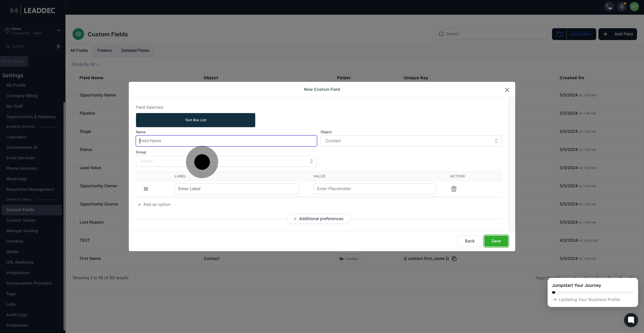The height and width of the screenshot is (333, 644).
Task: Expand Additional preferences section
Action: coord(318,219)
